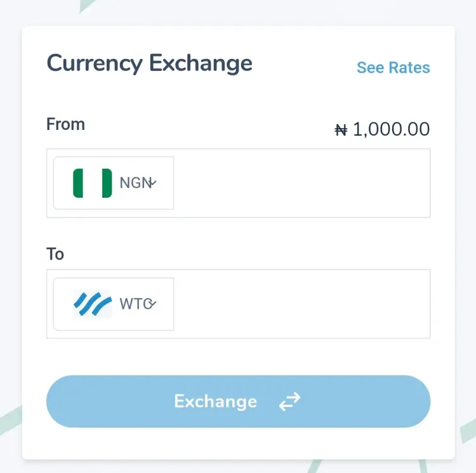Select the NGN currency code text

pyautogui.click(x=135, y=183)
